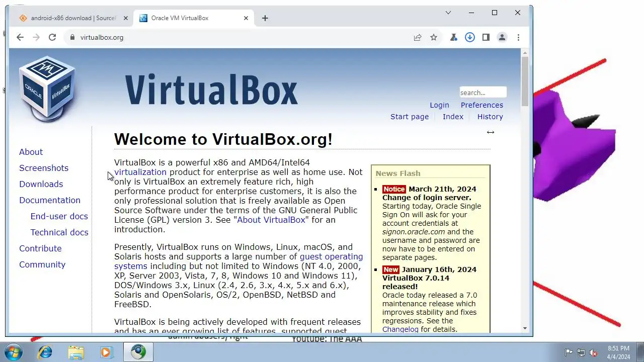Follow the "About VirtualBox" link
Viewport: 644px width, 362px height.
271,220
